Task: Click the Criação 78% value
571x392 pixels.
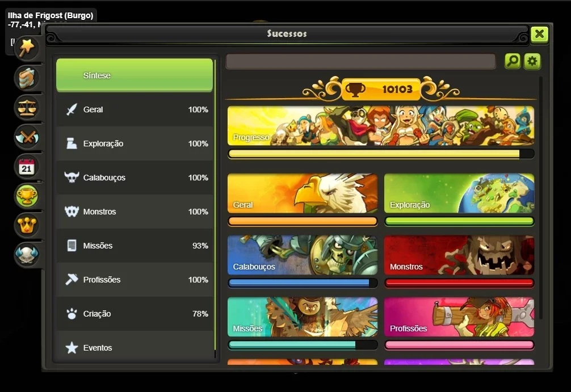Action: [200, 314]
